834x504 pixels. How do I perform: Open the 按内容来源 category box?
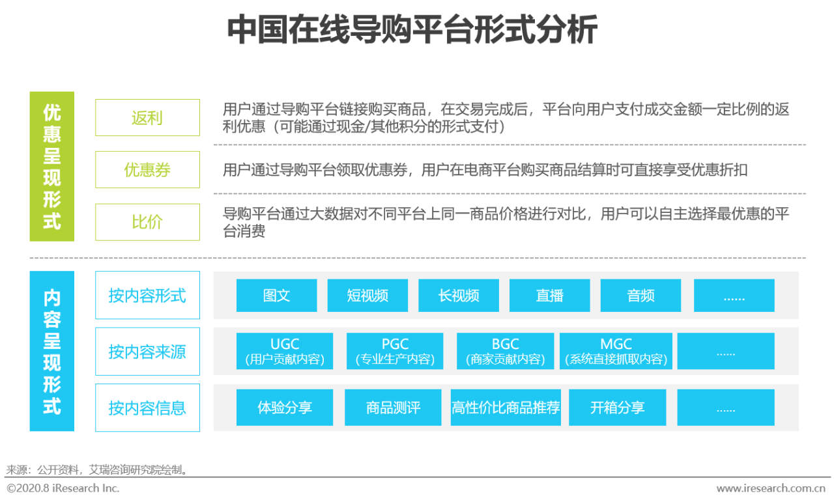[147, 352]
